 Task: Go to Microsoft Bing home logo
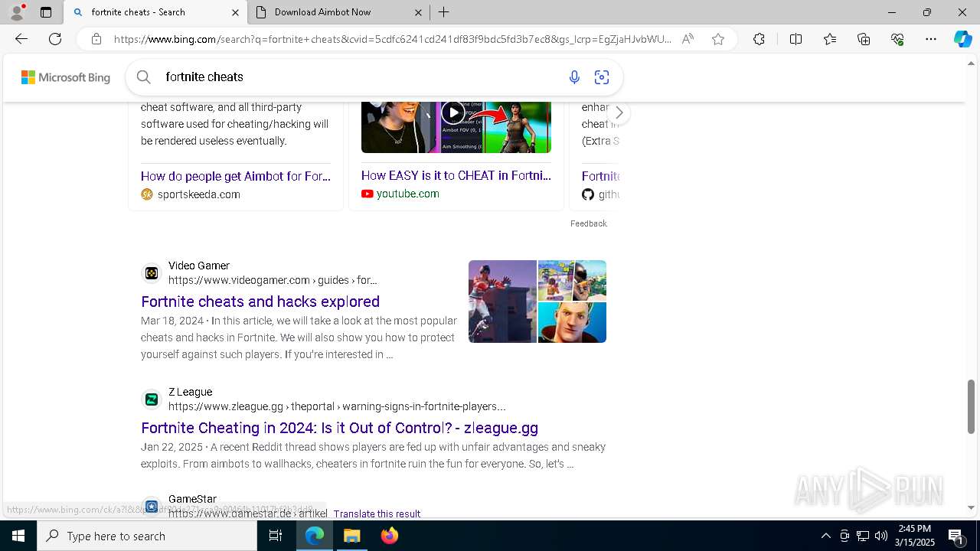tap(66, 77)
